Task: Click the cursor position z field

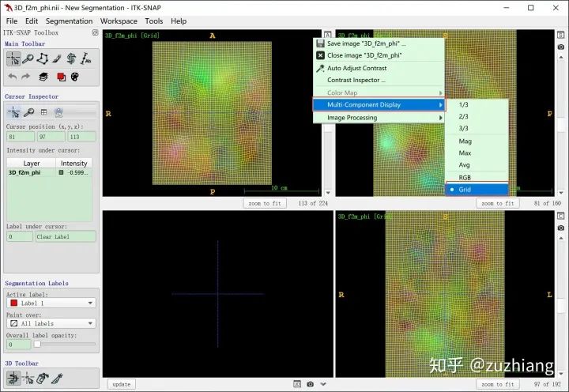Action: pyautogui.click(x=81, y=137)
